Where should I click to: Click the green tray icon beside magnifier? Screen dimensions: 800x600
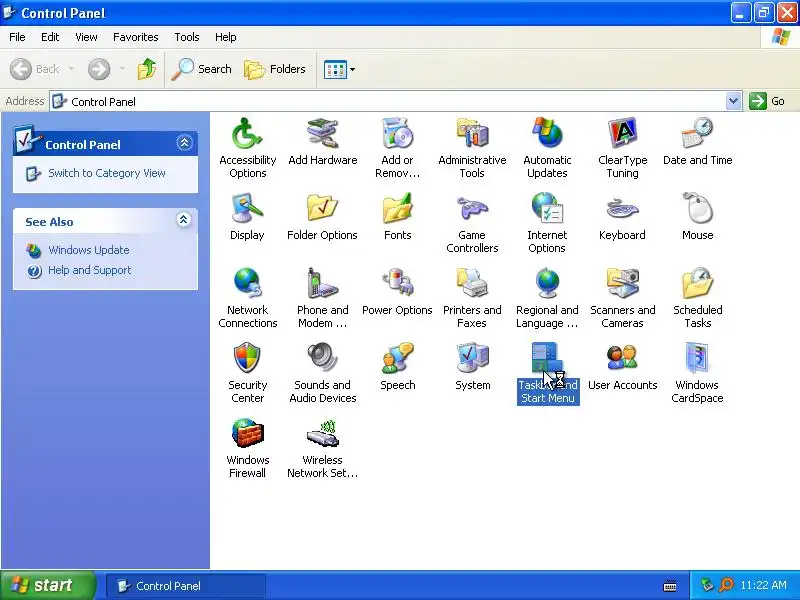click(707, 585)
